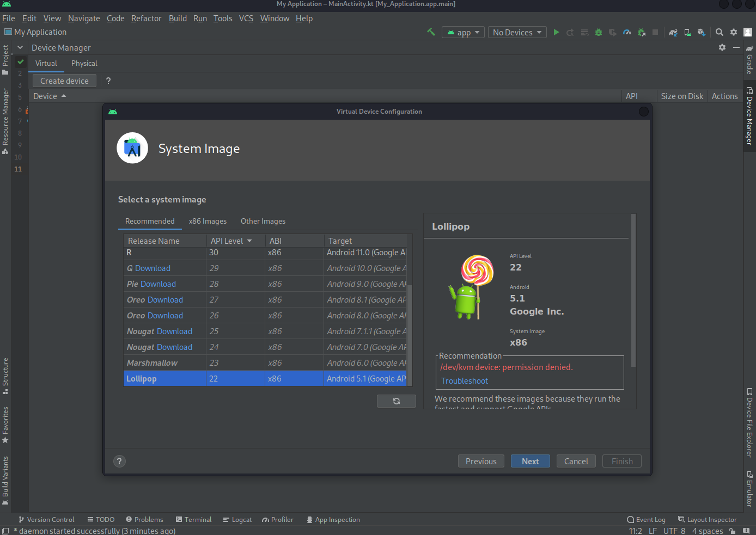Click the Debug app bug icon

[599, 32]
